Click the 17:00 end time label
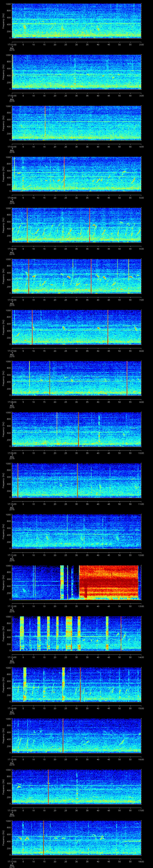The image size is (153, 868). (x=141, y=810)
